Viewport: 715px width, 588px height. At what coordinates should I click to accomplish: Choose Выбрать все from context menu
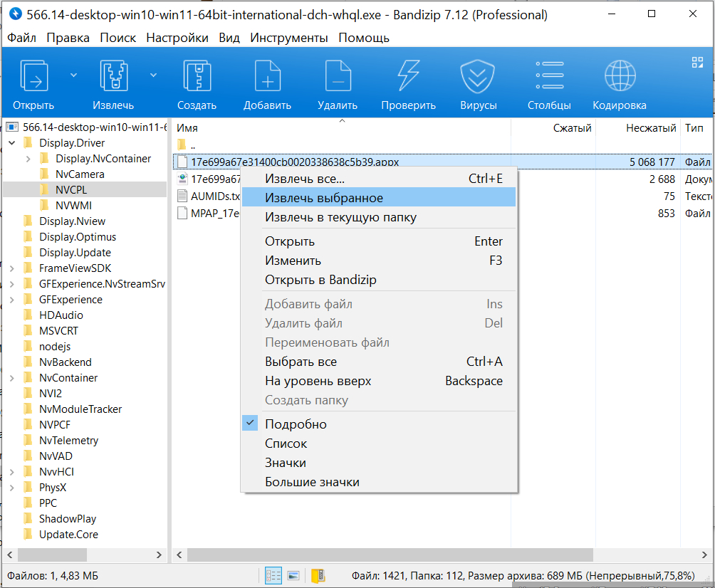click(x=378, y=362)
